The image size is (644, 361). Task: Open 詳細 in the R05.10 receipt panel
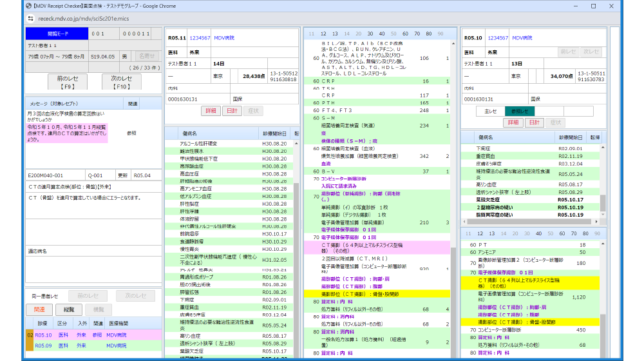[513, 122]
